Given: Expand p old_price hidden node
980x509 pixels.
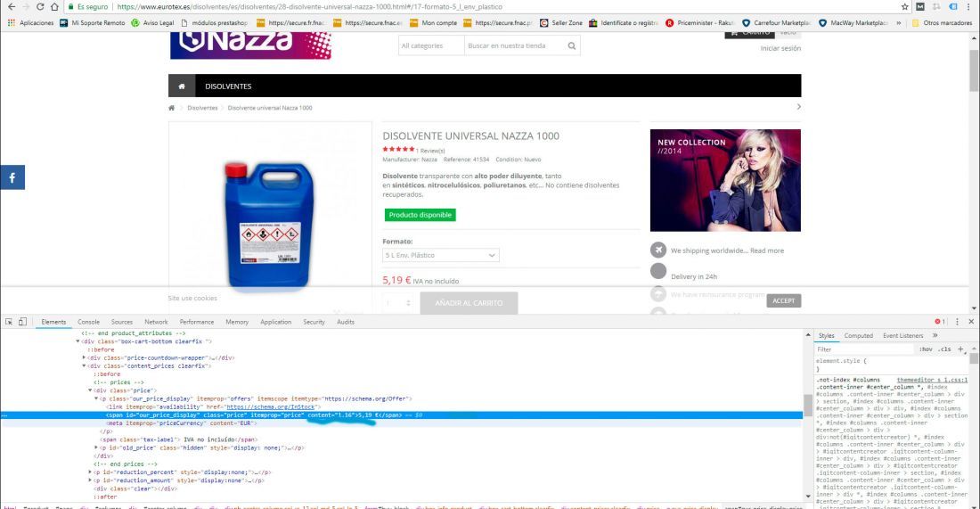Looking at the screenshot, I should click(x=96, y=447).
